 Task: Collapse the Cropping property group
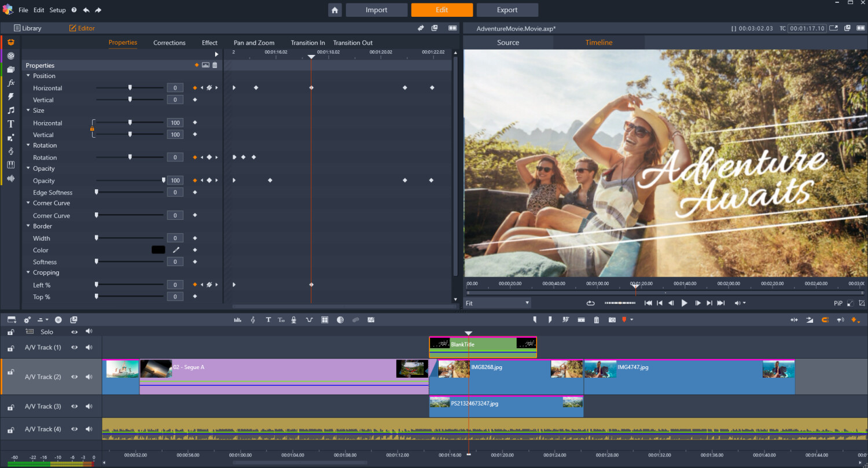point(28,272)
